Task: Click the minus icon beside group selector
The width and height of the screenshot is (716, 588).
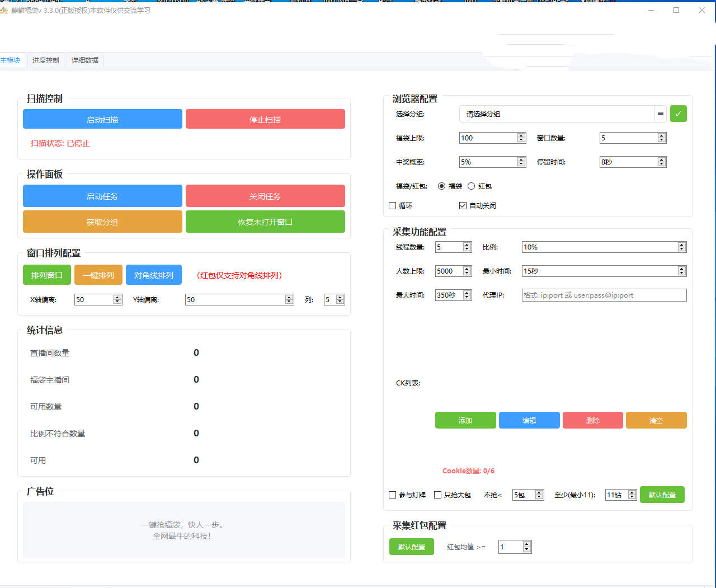Action: point(661,114)
